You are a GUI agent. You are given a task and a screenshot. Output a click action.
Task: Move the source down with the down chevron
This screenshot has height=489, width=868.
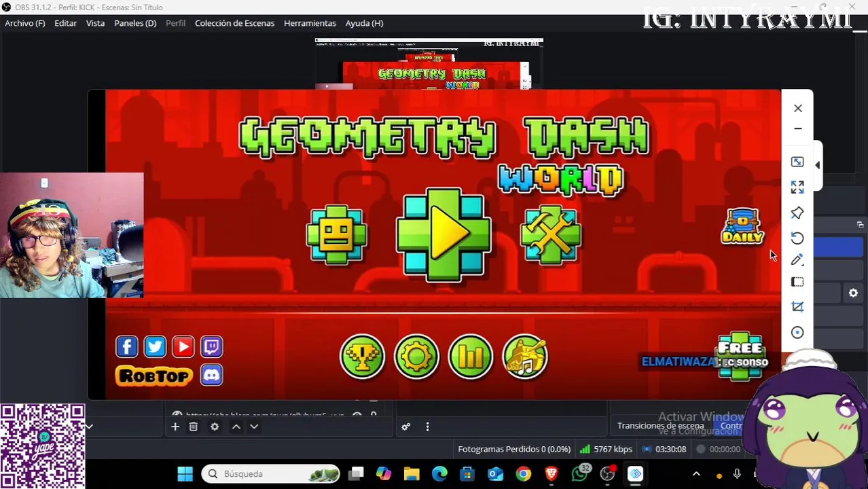[x=254, y=427]
